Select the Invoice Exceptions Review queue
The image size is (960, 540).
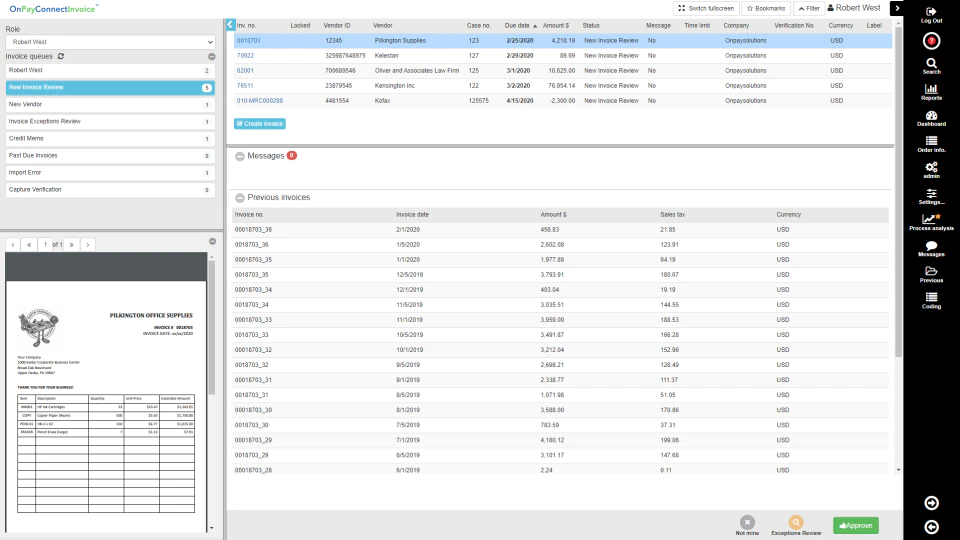pyautogui.click(x=110, y=122)
